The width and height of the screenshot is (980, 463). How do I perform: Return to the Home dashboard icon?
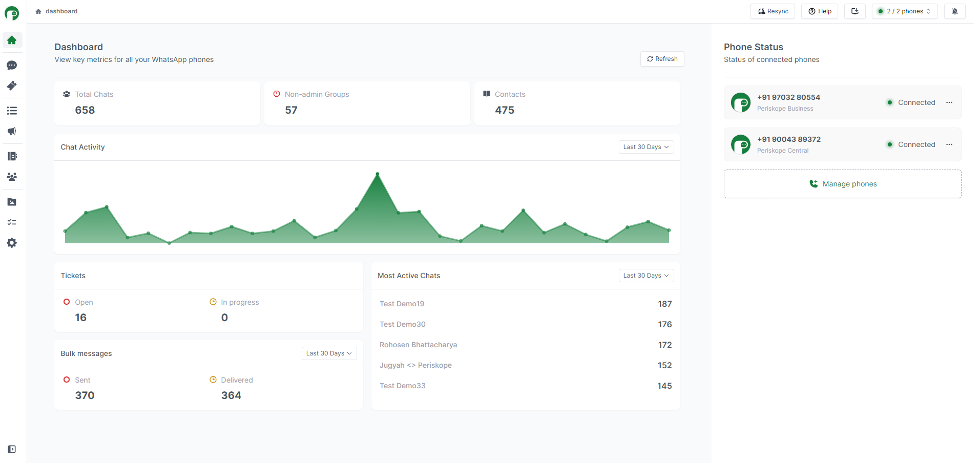click(x=12, y=40)
